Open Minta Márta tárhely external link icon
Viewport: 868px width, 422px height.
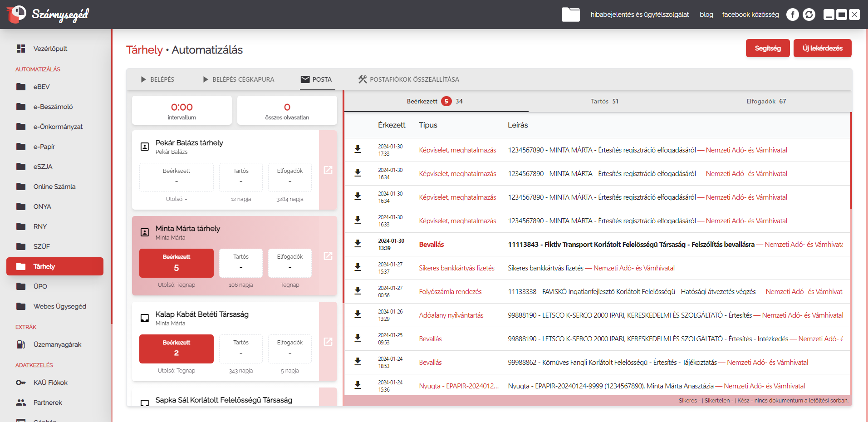click(328, 256)
